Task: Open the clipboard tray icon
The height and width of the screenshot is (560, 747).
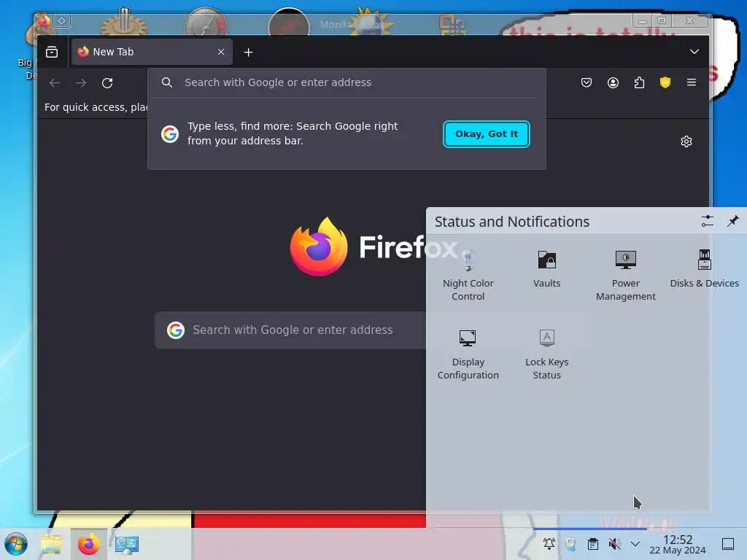Action: [x=592, y=544]
